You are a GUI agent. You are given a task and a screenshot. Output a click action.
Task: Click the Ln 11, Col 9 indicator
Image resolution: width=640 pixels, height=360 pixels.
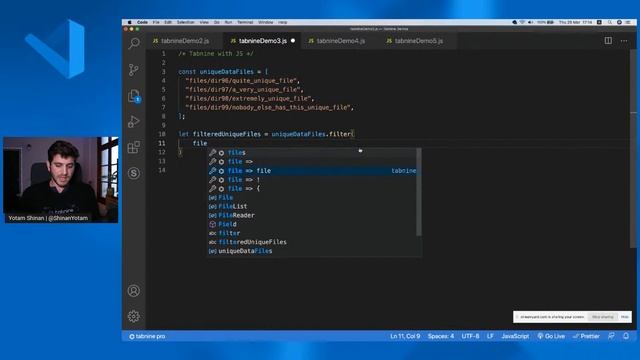tap(405, 336)
